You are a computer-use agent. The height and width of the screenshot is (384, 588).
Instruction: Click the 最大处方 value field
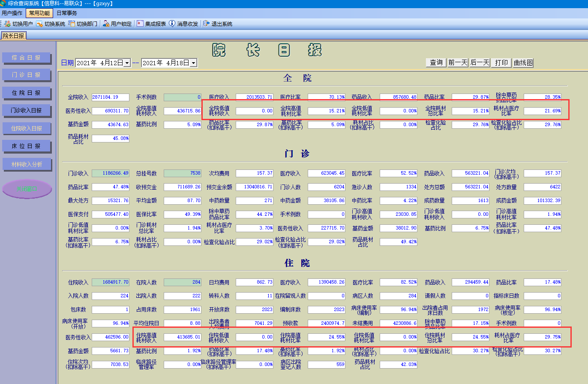pos(111,200)
